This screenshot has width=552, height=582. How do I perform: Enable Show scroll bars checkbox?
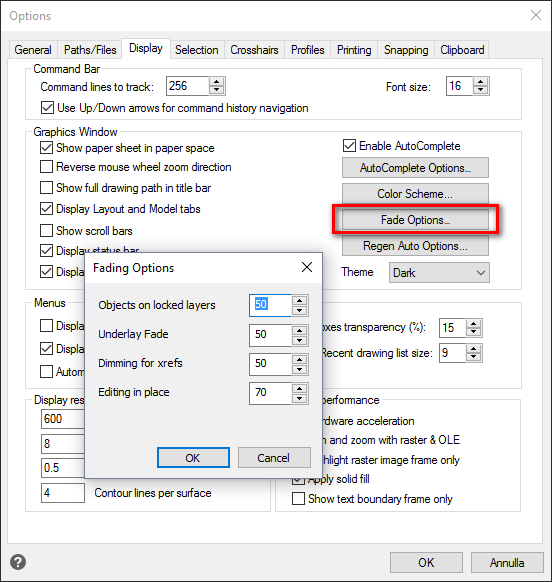46,230
